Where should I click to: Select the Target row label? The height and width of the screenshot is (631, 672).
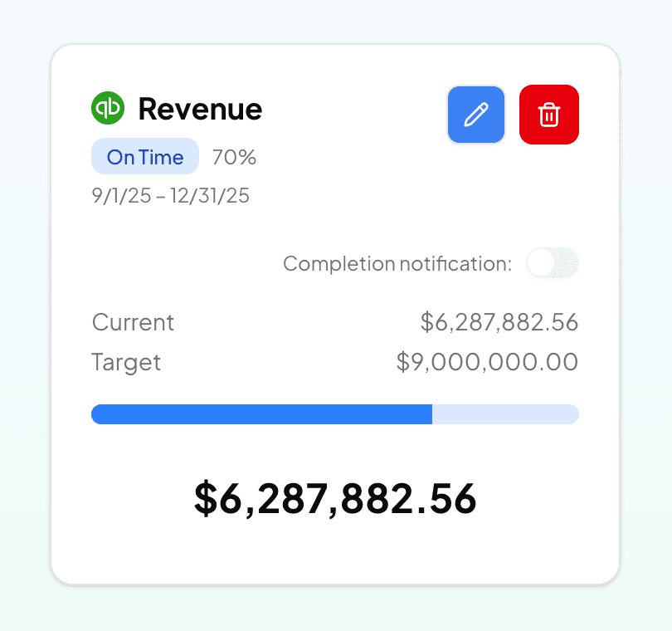point(126,362)
